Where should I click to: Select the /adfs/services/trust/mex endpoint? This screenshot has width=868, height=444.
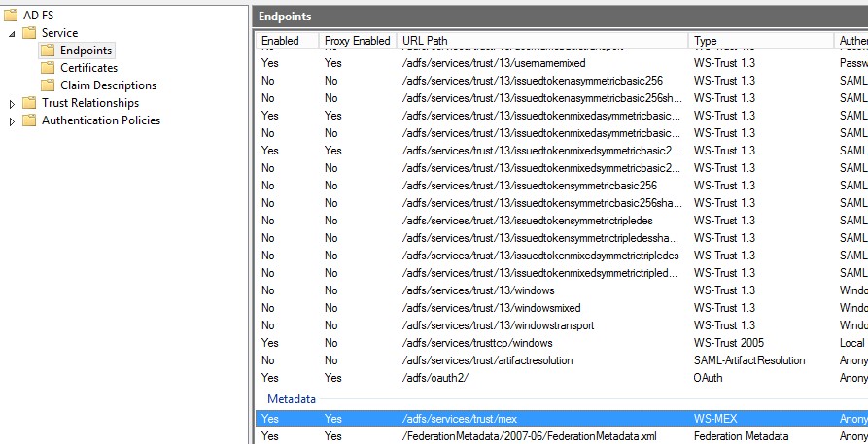[562, 419]
